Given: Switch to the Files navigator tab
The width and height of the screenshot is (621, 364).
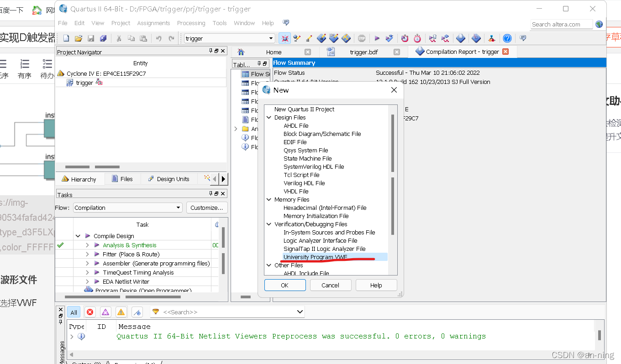Looking at the screenshot, I should coord(121,179).
